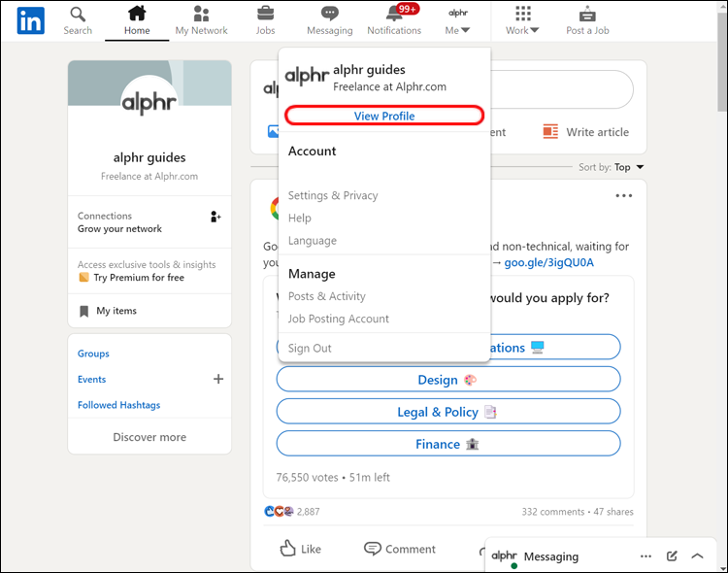Click Discover more button
Viewport: 728px width, 573px height.
149,437
